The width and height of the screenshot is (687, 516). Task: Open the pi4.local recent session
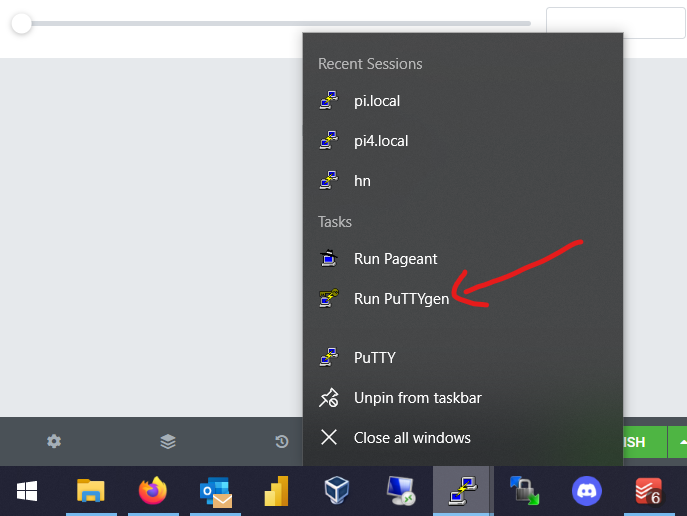[x=463, y=141]
